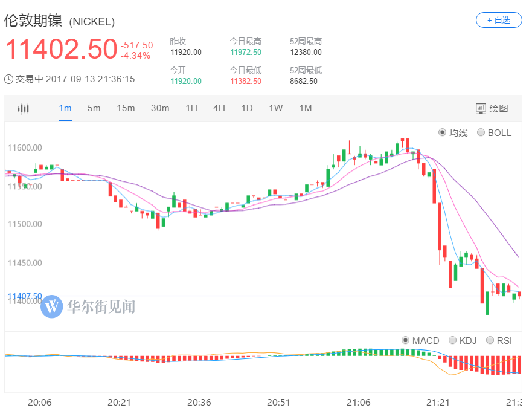This screenshot has height=408, width=532.
Task: Open the 15m chart view
Action: (x=126, y=108)
